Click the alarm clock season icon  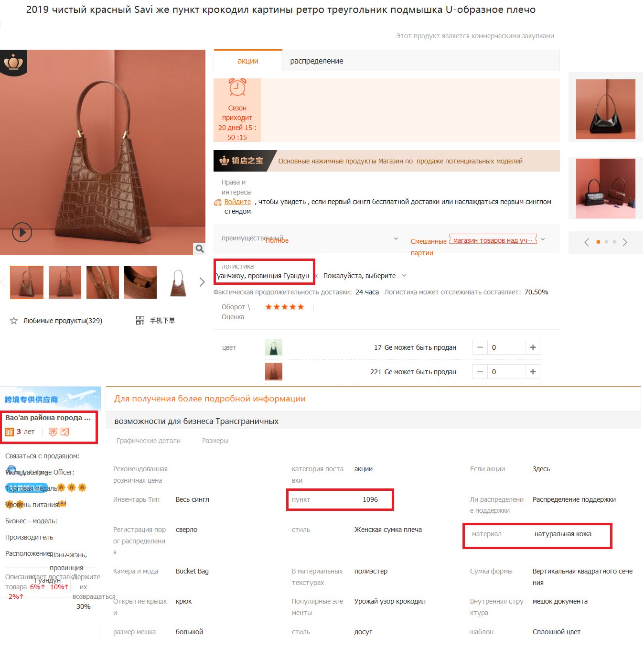click(x=237, y=87)
